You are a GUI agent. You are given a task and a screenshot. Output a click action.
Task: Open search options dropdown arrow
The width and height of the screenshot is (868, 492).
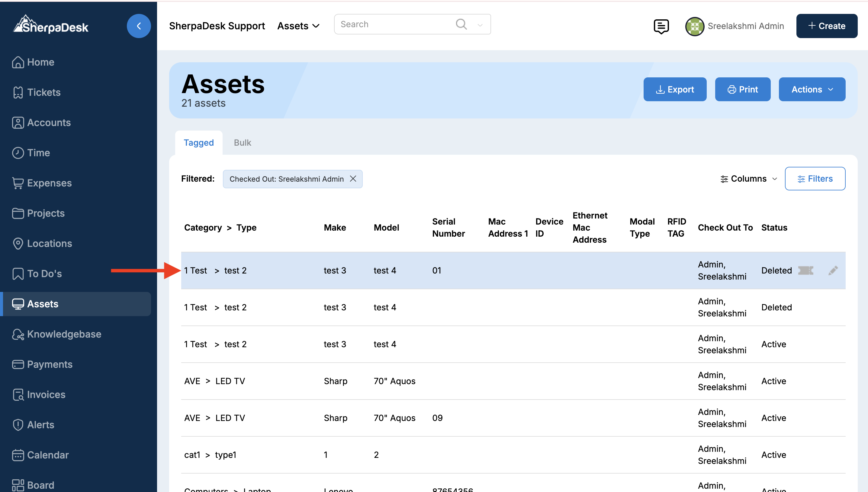(480, 25)
